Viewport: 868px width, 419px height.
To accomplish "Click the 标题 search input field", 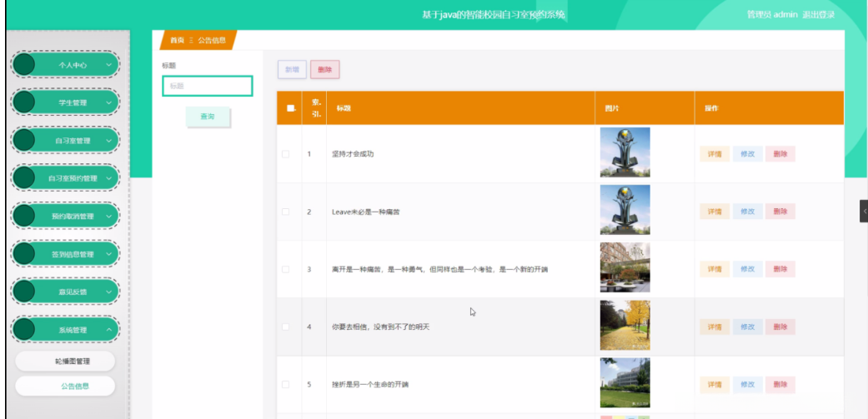I will 207,86.
